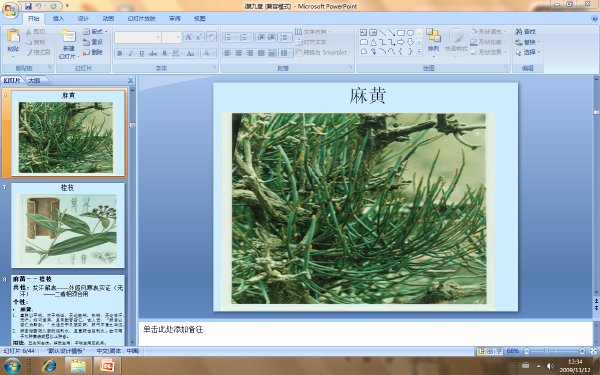Open the slide Layout (版式) dropdown
Screen dimensions: 600x375
click(95, 31)
